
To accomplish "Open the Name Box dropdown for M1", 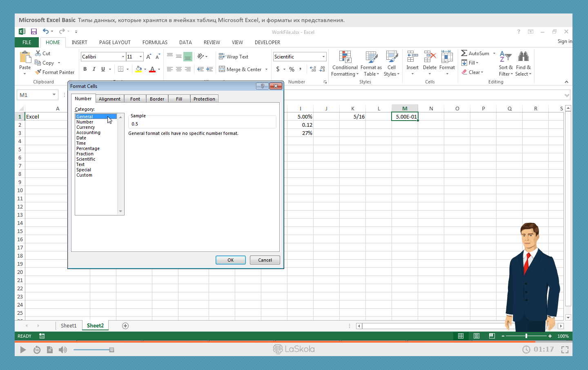I will (54, 95).
